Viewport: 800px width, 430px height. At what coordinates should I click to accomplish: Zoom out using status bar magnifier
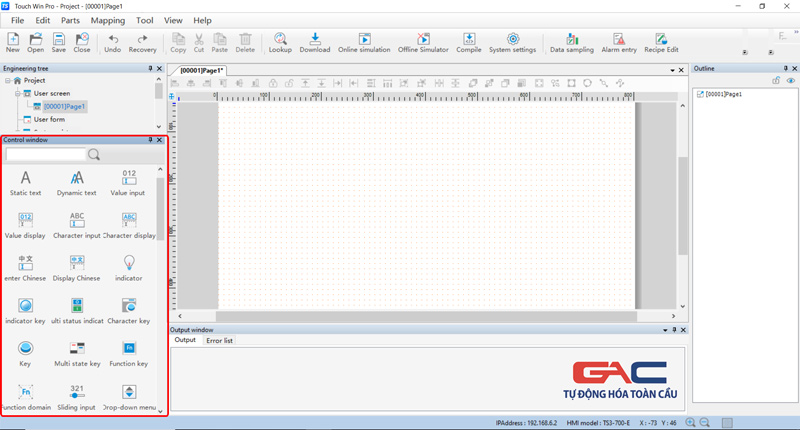pos(705,422)
